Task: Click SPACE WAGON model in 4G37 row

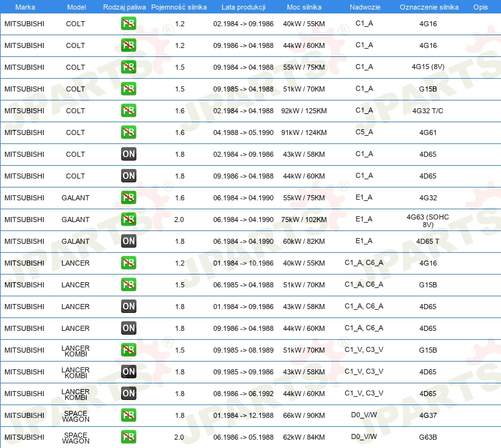Action: click(x=76, y=416)
